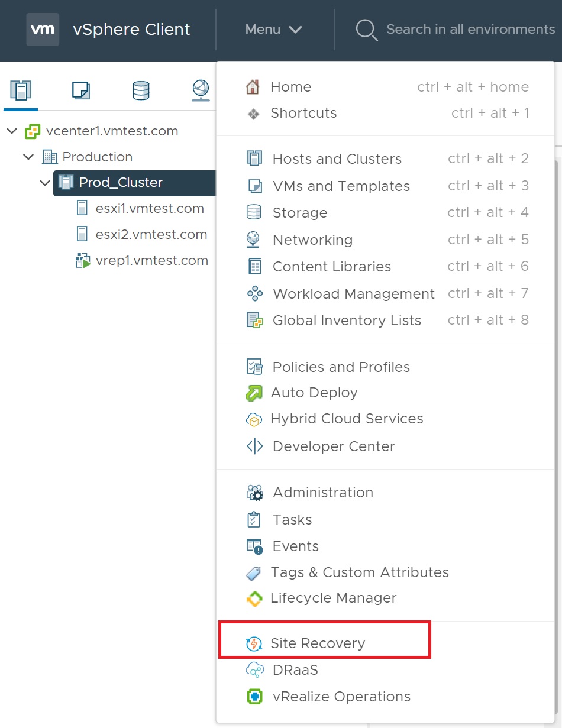Screen dimensions: 562x728
Task: Open the Storage inventory tab icon
Action: point(141,90)
